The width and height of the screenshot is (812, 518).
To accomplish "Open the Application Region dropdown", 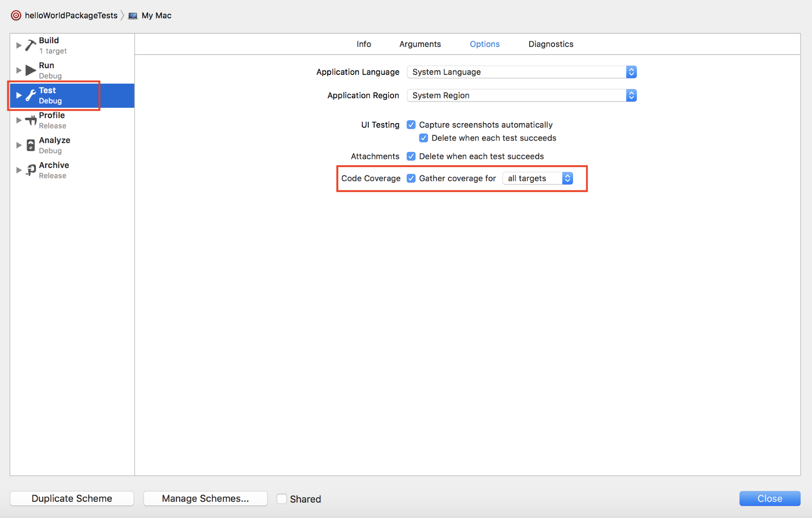I will (521, 95).
